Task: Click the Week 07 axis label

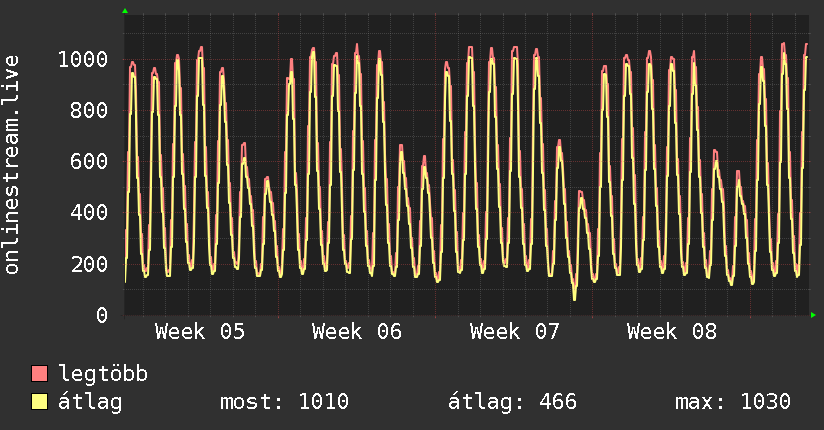Action: point(514,332)
